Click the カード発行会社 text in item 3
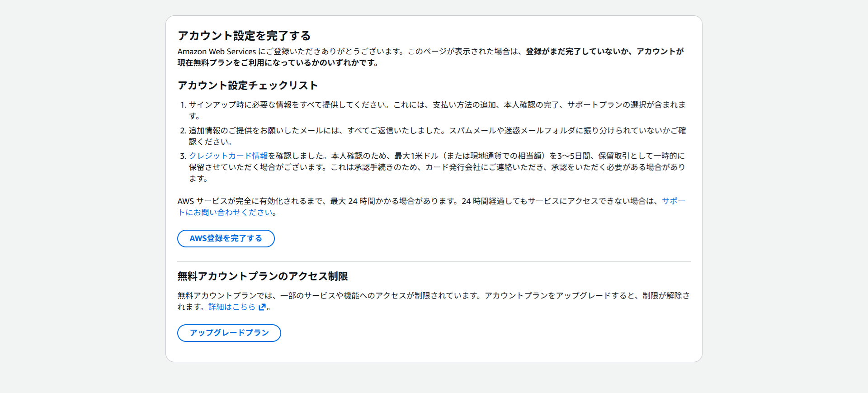This screenshot has width=868, height=393. (455, 167)
